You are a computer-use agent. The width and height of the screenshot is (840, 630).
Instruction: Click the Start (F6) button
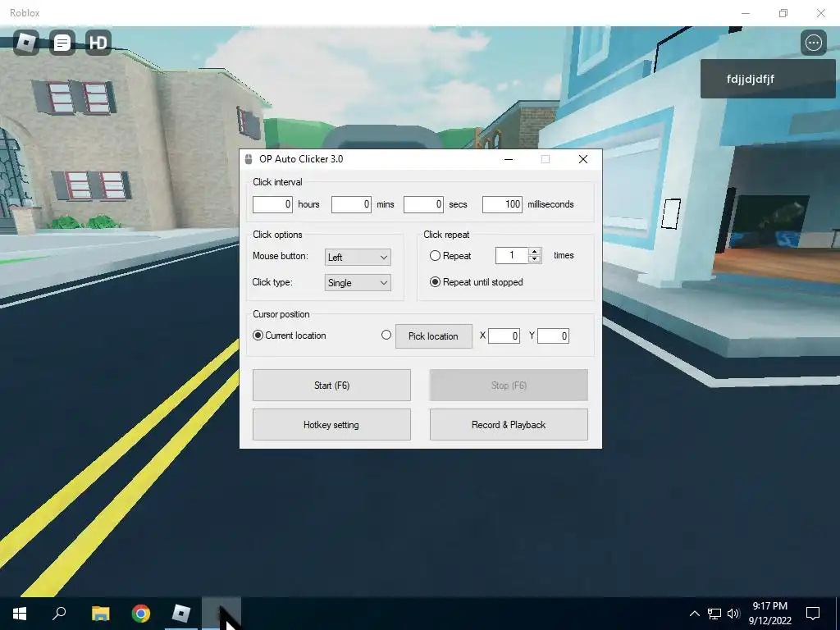[331, 386]
